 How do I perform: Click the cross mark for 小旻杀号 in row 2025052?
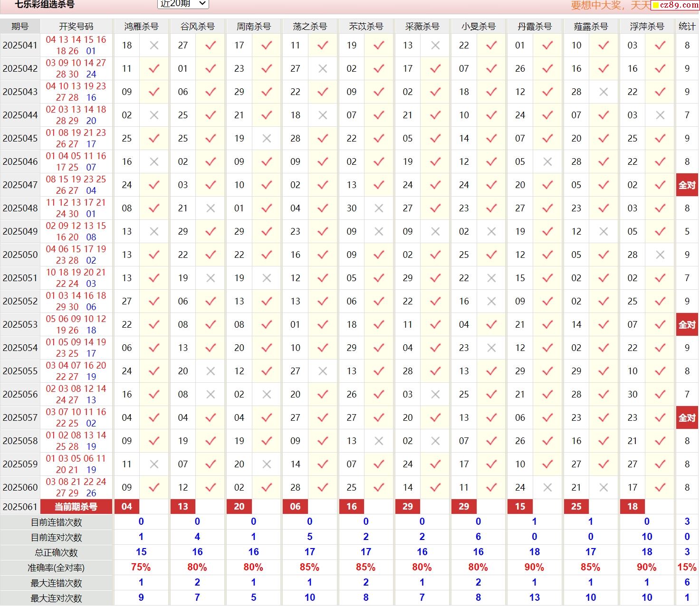(491, 302)
